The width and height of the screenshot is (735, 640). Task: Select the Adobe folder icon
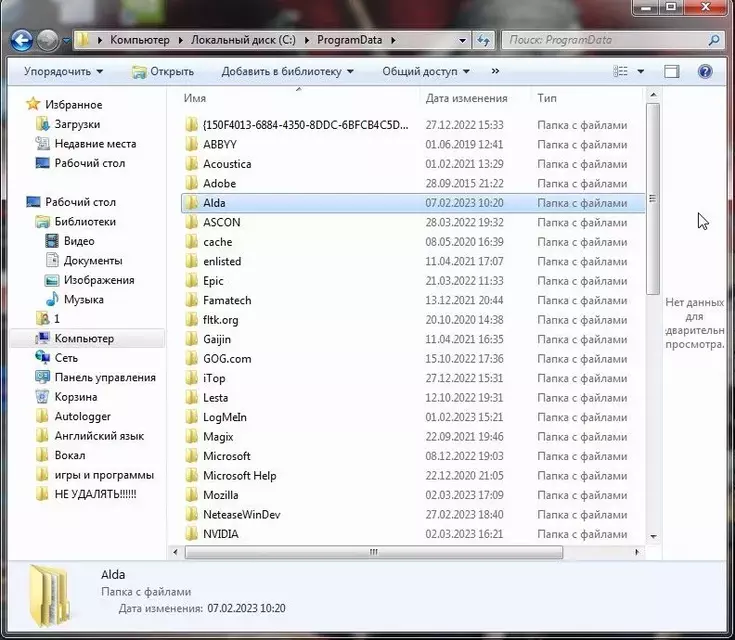[x=191, y=183]
